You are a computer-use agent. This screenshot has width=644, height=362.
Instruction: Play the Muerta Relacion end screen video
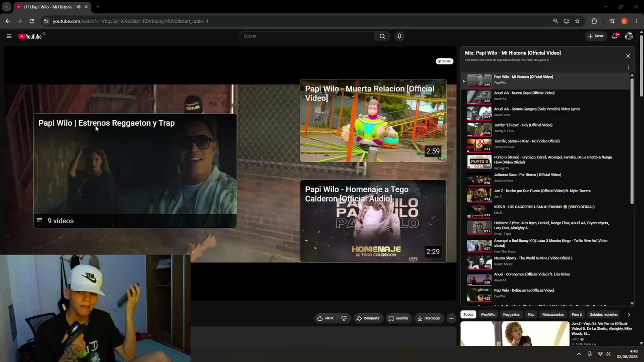373,121
